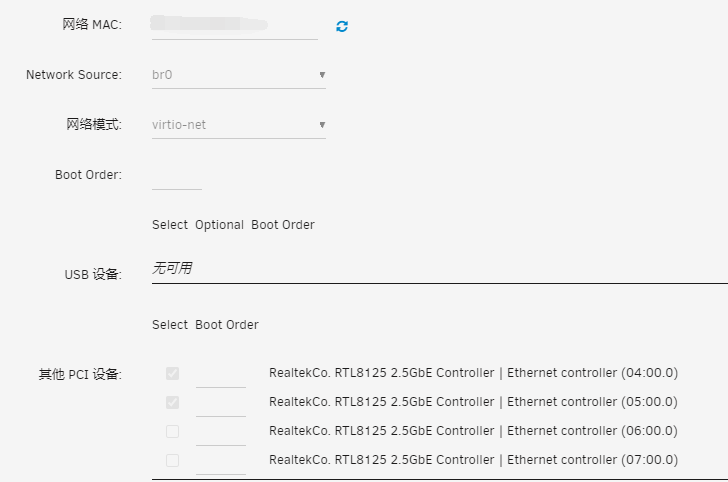The width and height of the screenshot is (728, 482).
Task: Click the RTL8125 Ethernet controller (06:00.0) label
Action: coord(473,431)
